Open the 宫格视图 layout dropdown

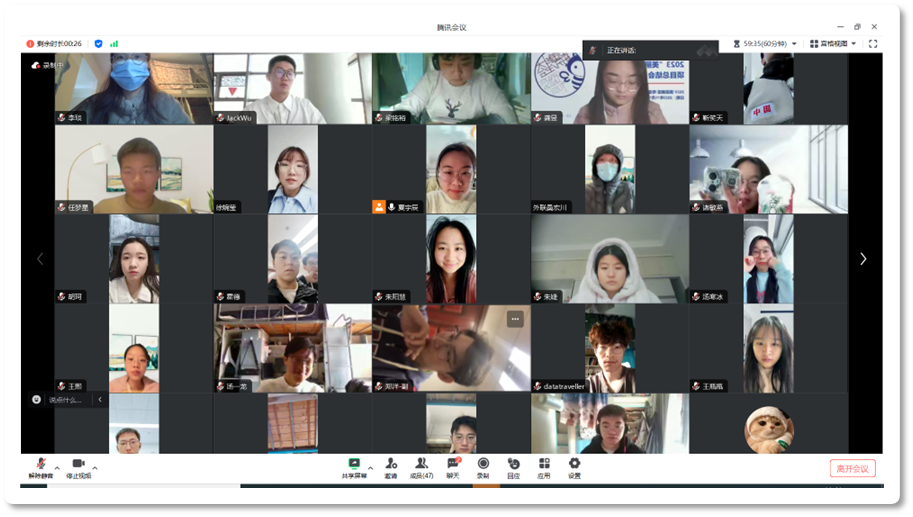[833, 44]
